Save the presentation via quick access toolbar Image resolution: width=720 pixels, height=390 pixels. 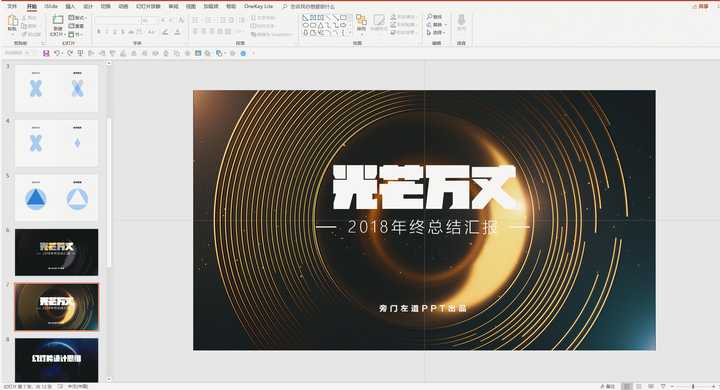point(46,53)
